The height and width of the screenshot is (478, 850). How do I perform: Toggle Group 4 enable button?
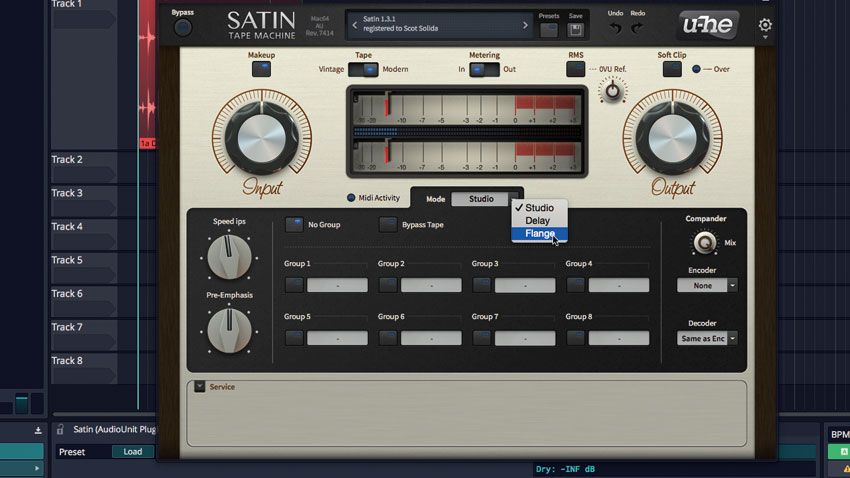575,285
